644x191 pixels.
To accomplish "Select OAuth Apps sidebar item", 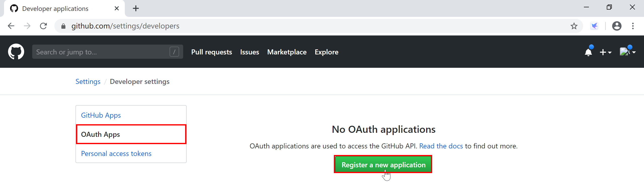I will click(100, 134).
